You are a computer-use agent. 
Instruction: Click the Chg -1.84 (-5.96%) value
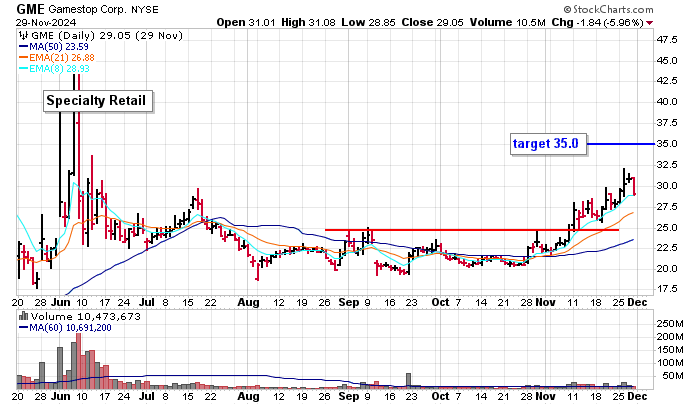[x=597, y=22]
